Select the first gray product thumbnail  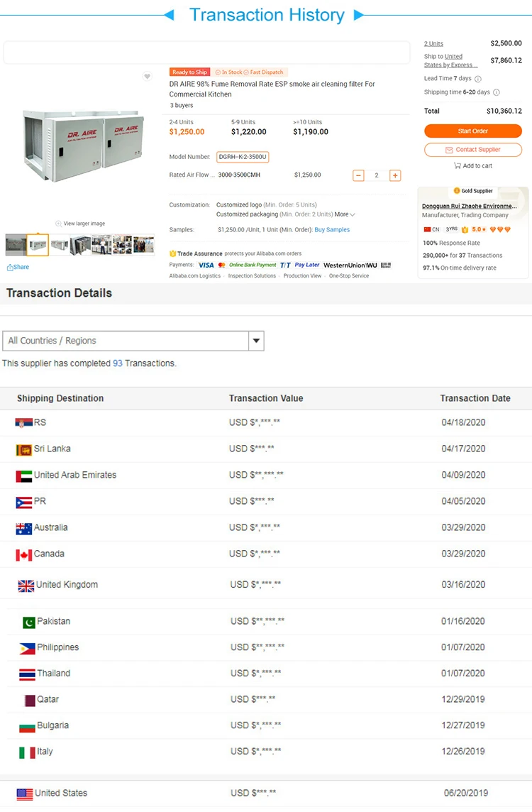click(x=16, y=244)
